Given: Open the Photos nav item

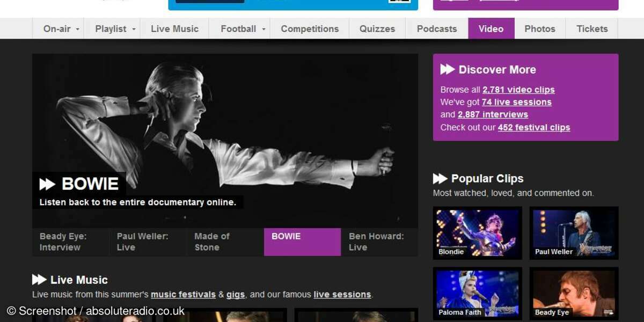Looking at the screenshot, I should click(540, 29).
